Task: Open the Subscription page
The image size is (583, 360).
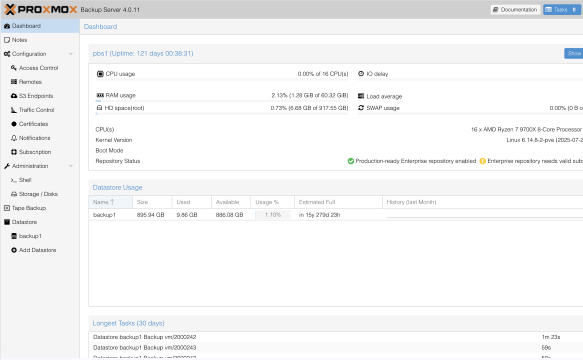Action: click(x=40, y=152)
